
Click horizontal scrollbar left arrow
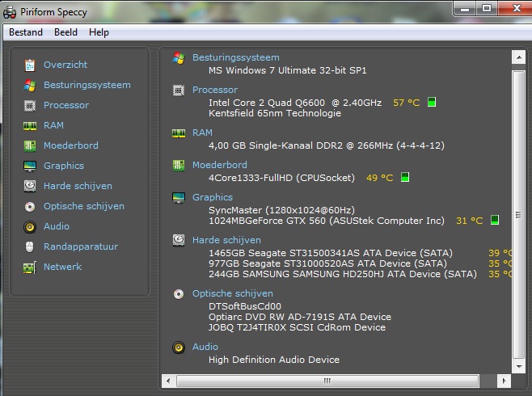[x=168, y=381]
